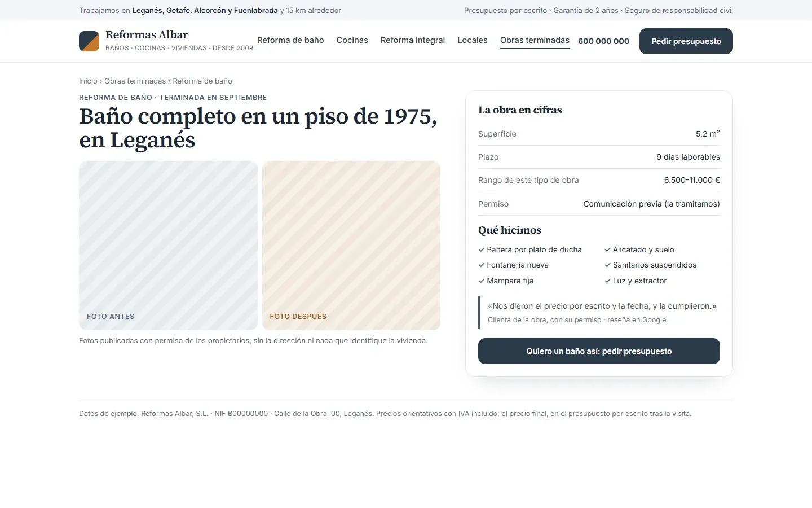Select Locales in the top navigation
The width and height of the screenshot is (812, 508).
(473, 40)
